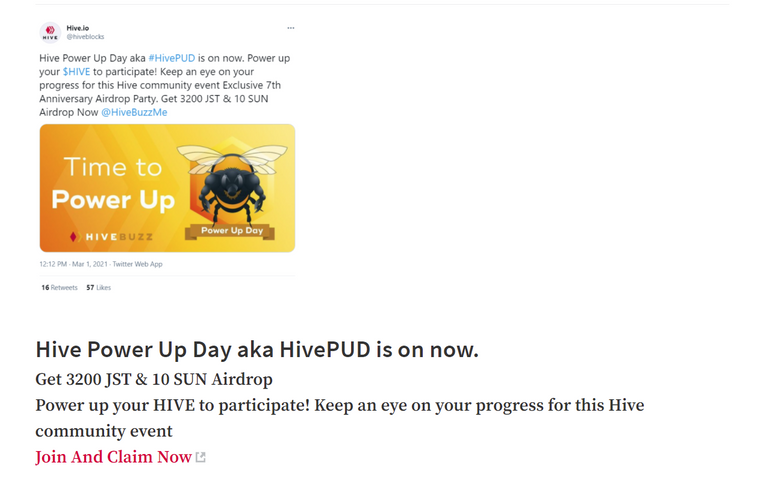Click the Hive.io profile avatar
The image size is (768, 502).
50,32
